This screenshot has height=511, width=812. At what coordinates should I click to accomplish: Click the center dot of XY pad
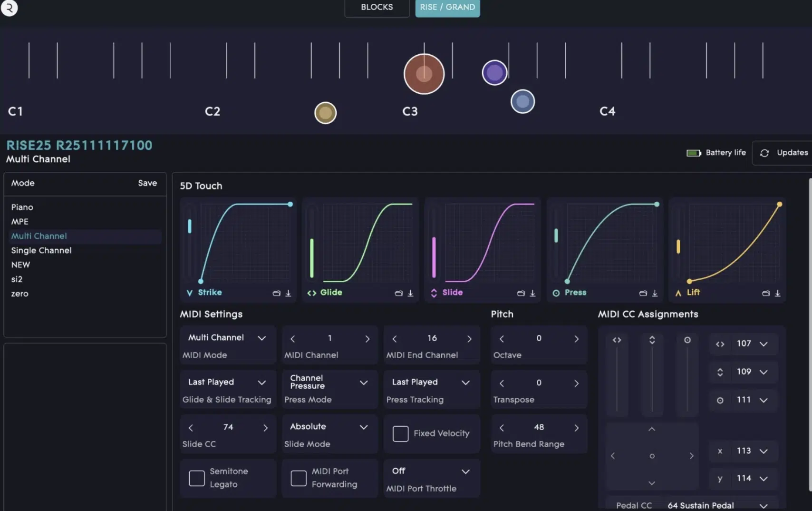point(652,456)
